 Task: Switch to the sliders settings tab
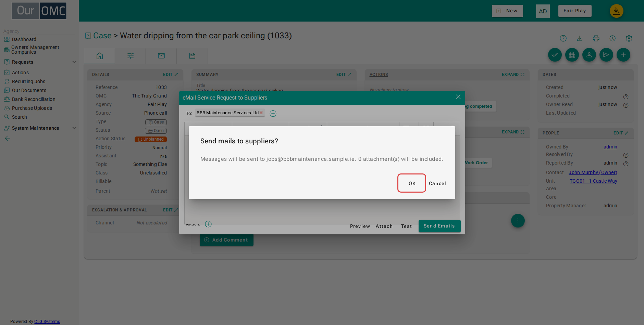(x=131, y=56)
